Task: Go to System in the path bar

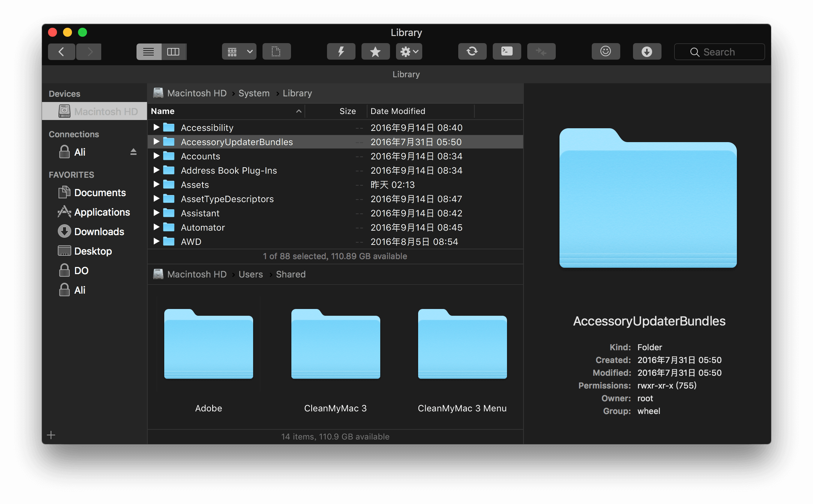Action: coord(254,93)
